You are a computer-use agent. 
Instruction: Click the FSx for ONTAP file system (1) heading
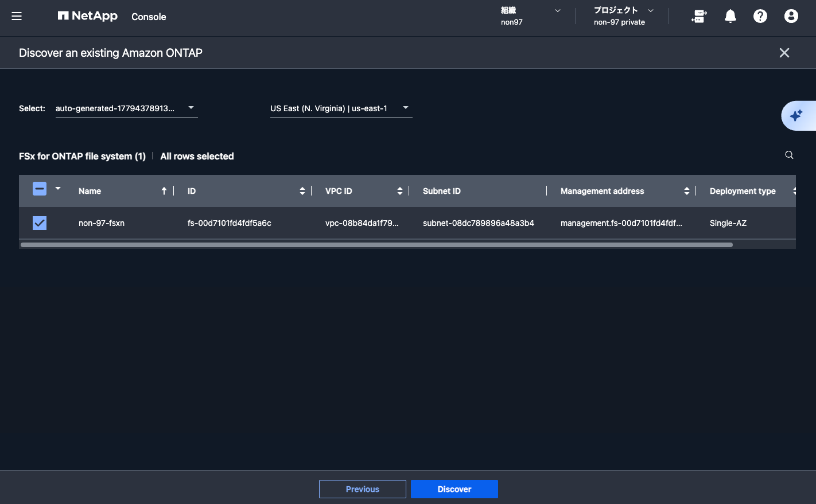[82, 156]
